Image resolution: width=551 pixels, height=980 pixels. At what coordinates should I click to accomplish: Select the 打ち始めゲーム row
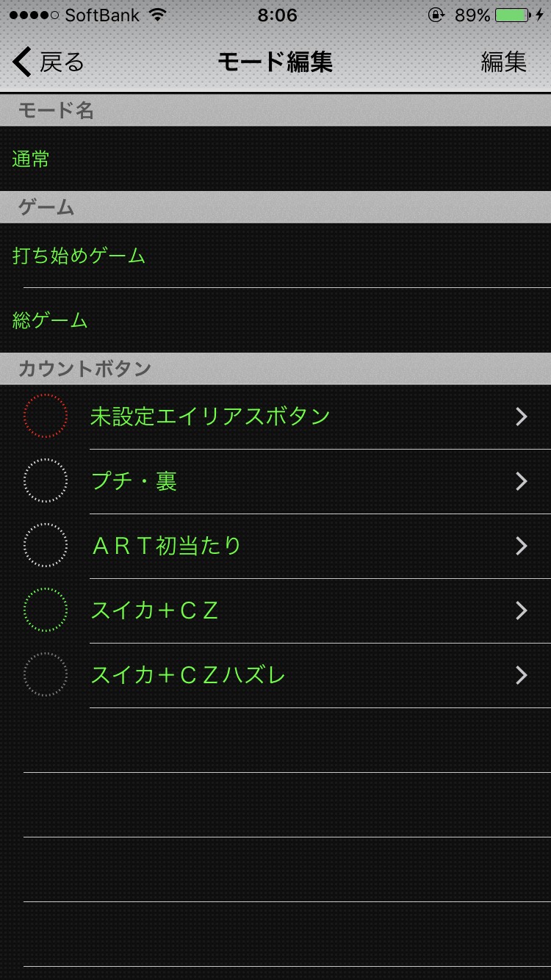coord(79,256)
